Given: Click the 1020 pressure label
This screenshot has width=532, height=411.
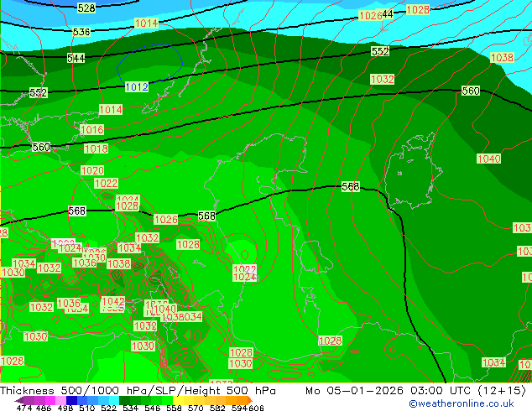Looking at the screenshot, I should click(92, 170).
